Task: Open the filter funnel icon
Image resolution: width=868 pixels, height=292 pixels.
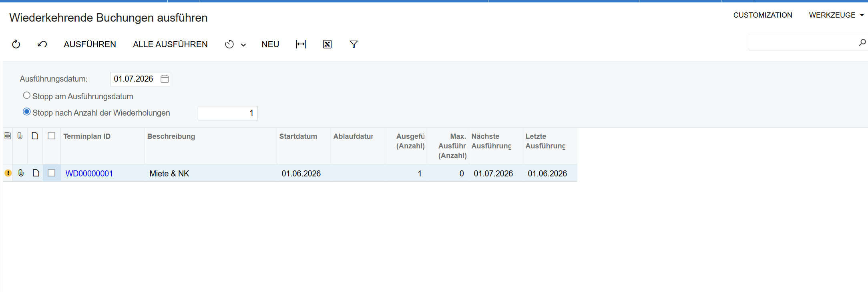Action: [354, 44]
